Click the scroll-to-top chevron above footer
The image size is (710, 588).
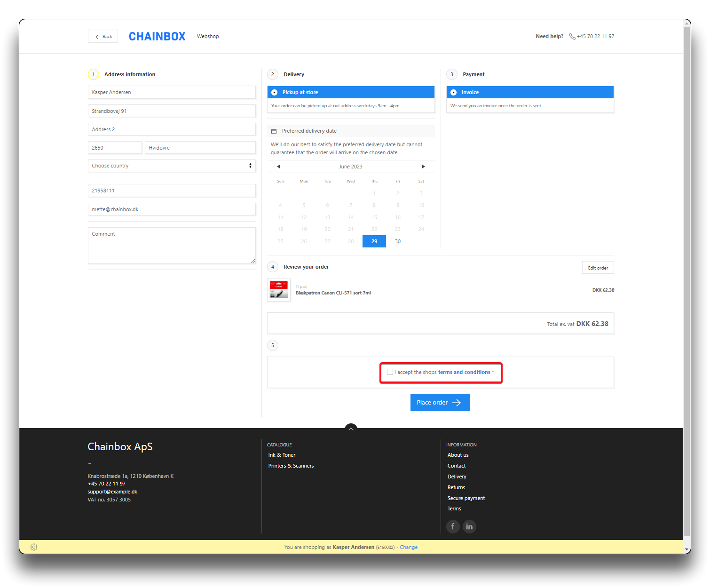(x=351, y=429)
